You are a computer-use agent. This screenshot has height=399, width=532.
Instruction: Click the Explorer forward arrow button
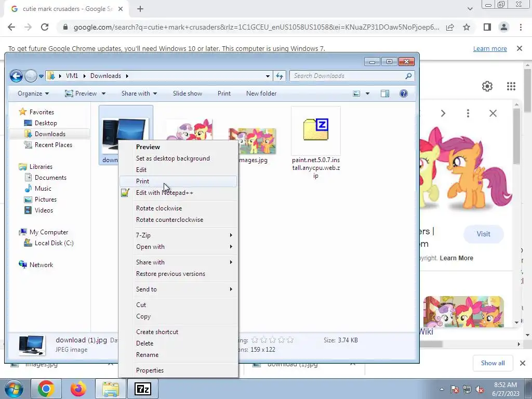click(31, 76)
